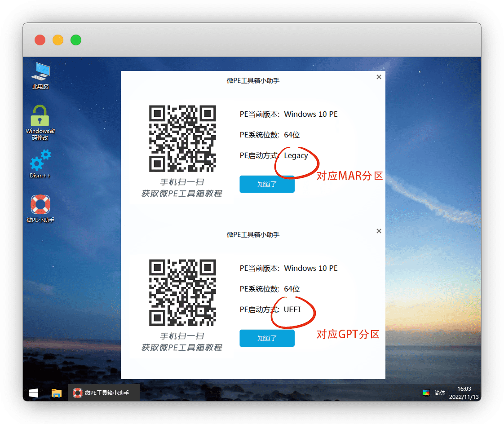Click the QR code in the Legacy dialog
The height and width of the screenshot is (424, 504).
click(182, 139)
